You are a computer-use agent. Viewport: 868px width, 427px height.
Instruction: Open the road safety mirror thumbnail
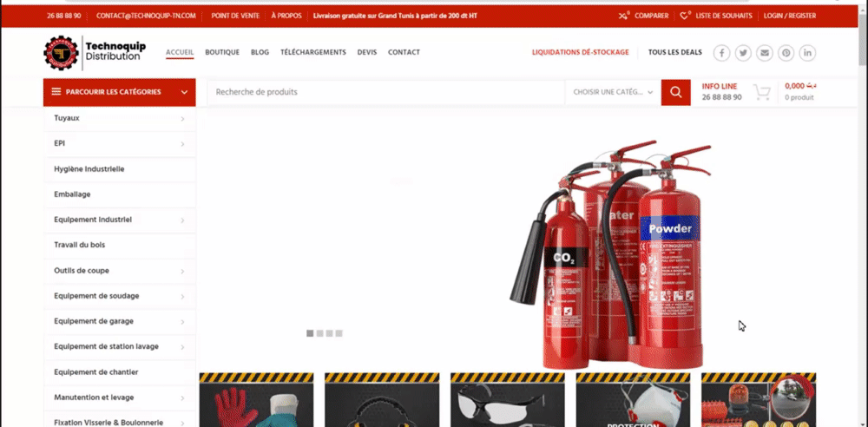click(759, 400)
